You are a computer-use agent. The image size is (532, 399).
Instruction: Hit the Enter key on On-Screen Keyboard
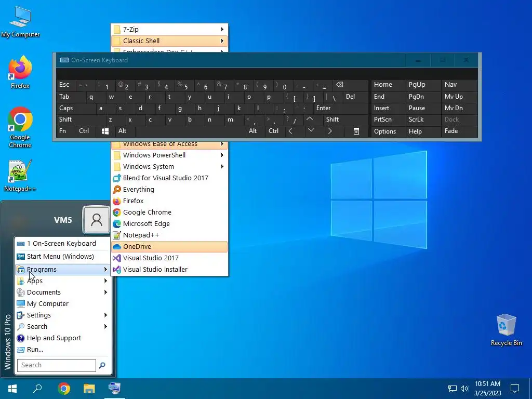(340, 108)
